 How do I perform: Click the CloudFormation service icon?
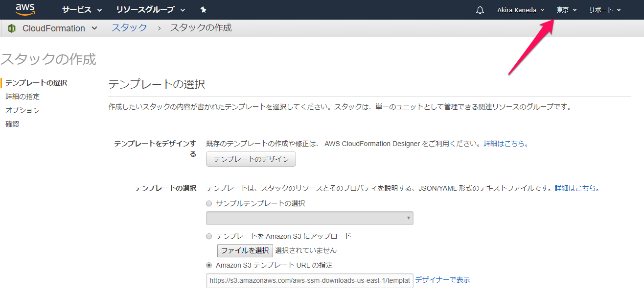pos(11,28)
